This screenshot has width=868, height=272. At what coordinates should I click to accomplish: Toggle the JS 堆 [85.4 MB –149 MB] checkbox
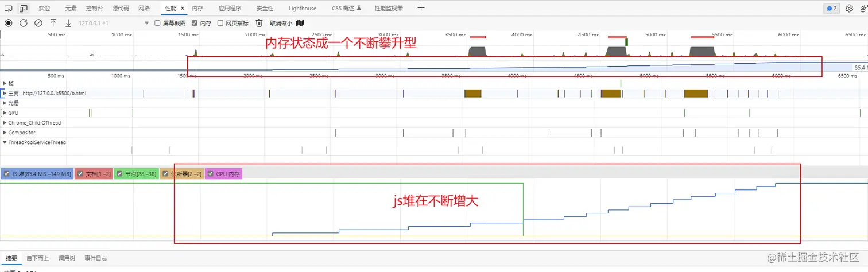[6, 174]
